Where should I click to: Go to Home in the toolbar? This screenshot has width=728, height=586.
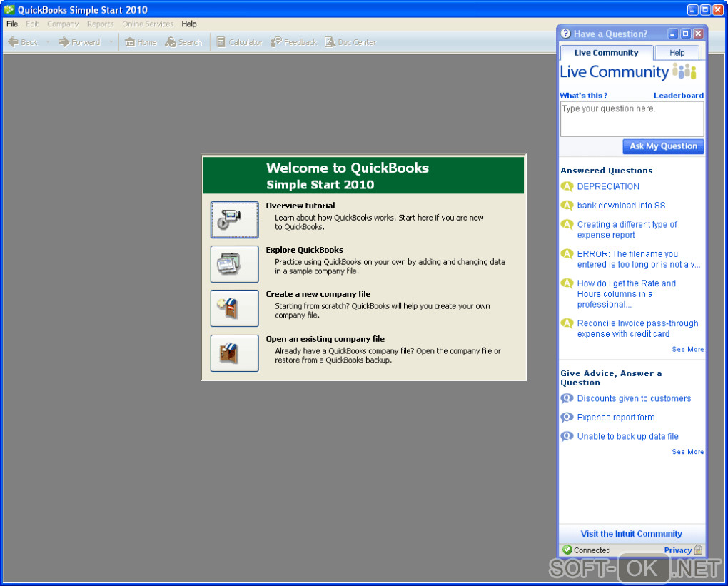pos(141,42)
